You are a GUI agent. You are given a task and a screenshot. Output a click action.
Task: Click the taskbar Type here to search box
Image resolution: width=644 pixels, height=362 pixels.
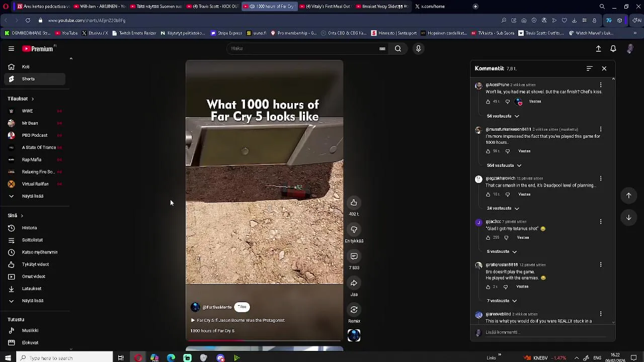(x=64, y=358)
